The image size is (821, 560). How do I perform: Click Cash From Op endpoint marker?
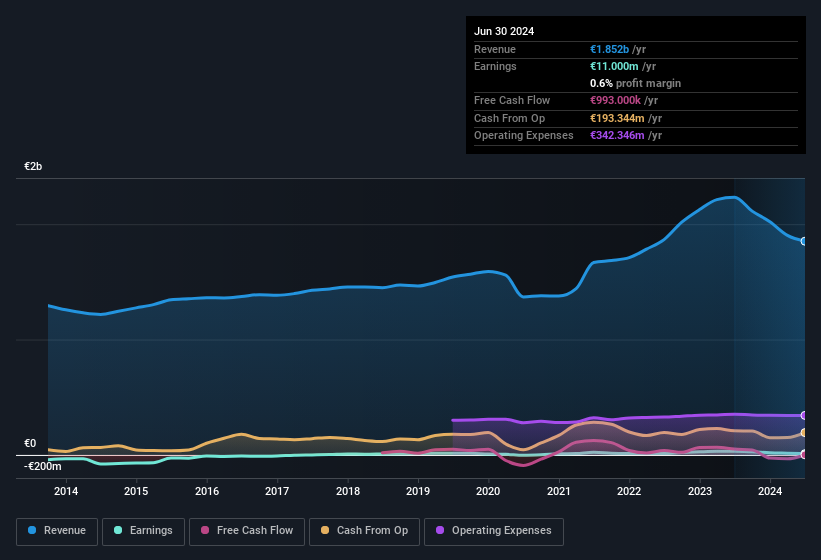coord(804,433)
